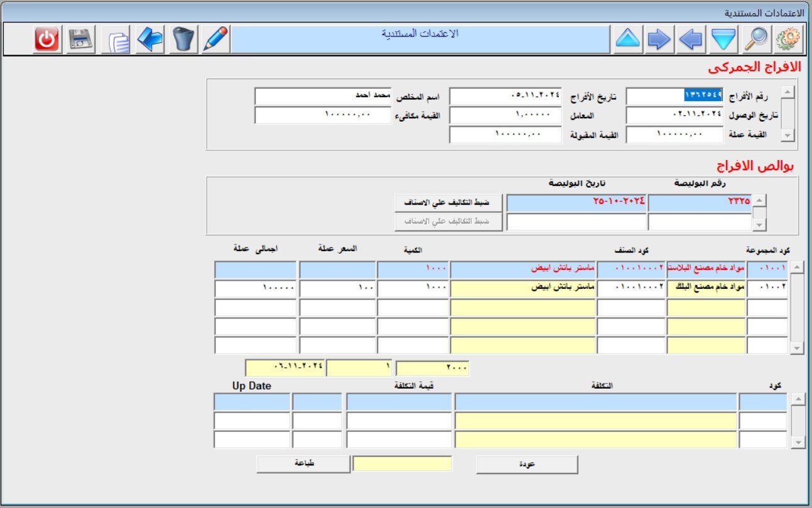The width and height of the screenshot is (812, 508).
Task: Click the gear settings icon
Action: [x=788, y=40]
